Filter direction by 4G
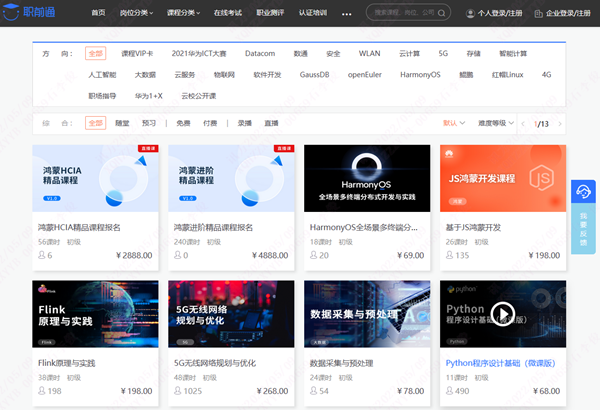This screenshot has width=600, height=410. (546, 75)
